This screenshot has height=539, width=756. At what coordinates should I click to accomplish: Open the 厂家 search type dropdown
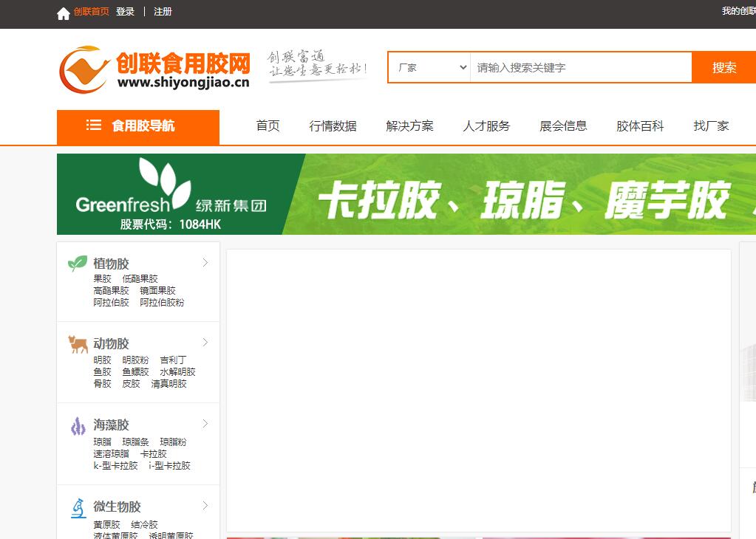[x=430, y=67]
